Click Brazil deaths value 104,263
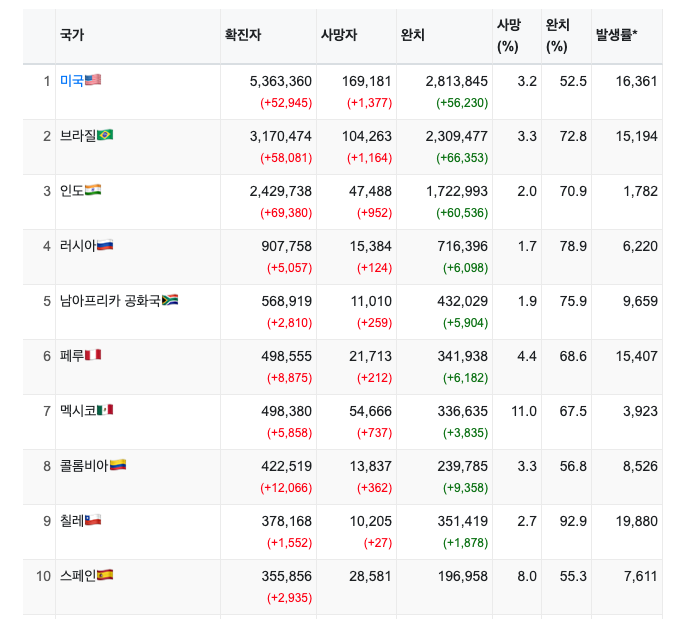 367,136
